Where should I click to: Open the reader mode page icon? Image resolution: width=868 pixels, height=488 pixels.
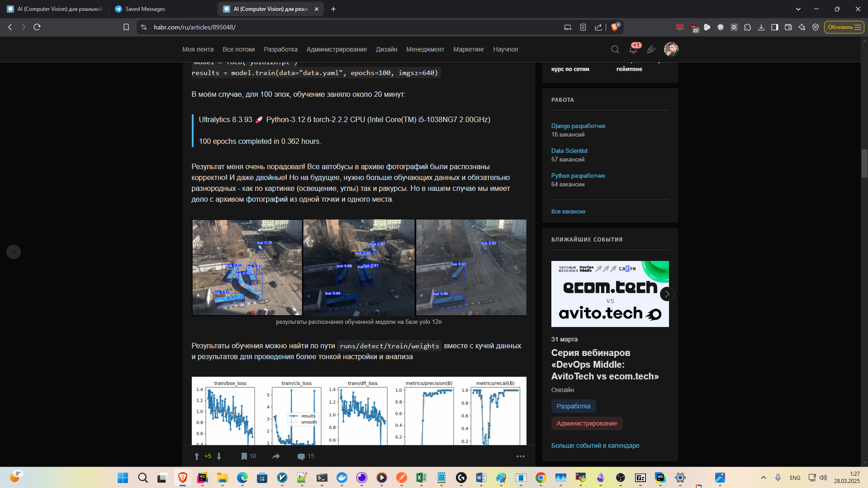[583, 27]
